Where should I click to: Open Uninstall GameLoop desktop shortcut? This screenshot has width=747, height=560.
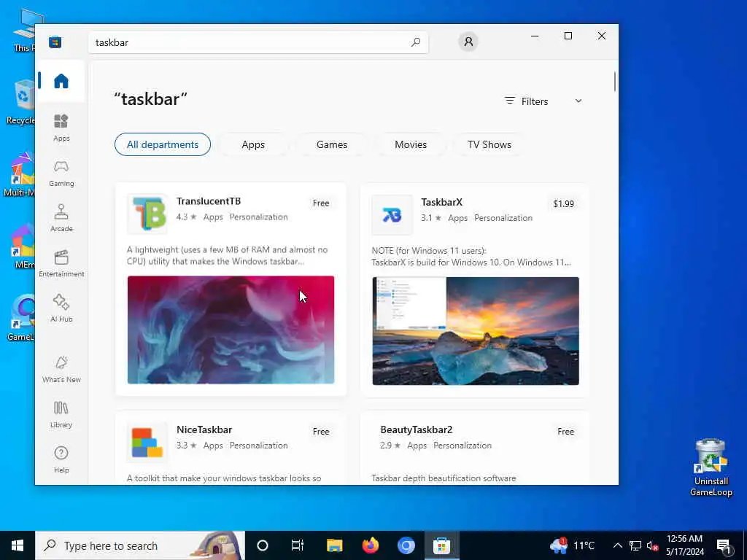(x=711, y=467)
